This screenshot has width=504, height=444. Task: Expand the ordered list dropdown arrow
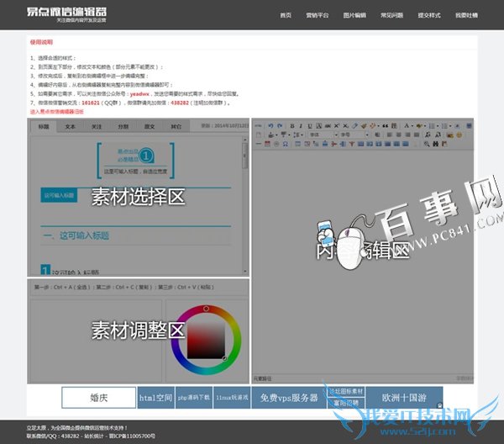438,126
